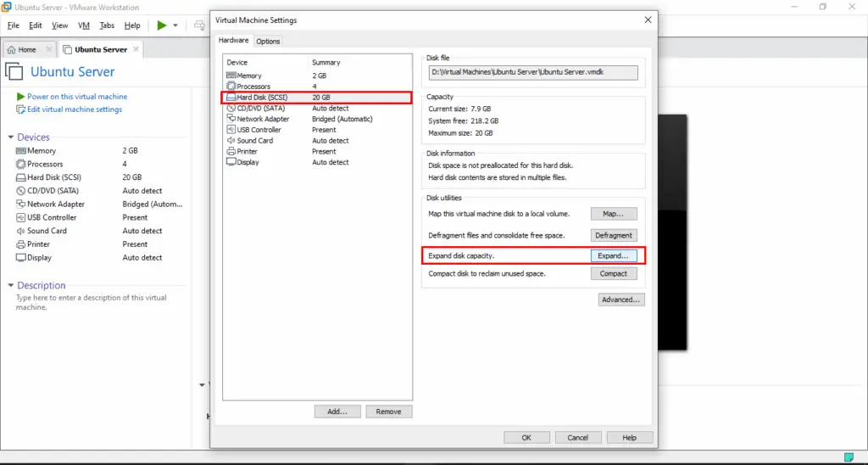Click the Expand... disk capacity button
Screen dimensions: 868x465
[614, 256]
